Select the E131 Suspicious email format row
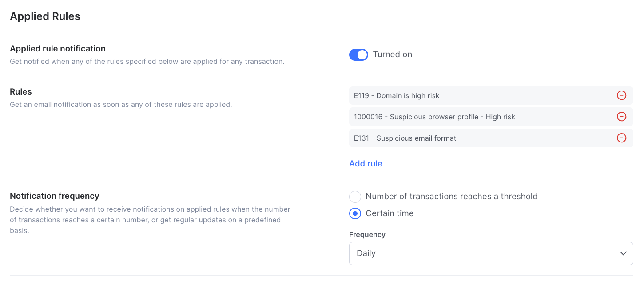Image resolution: width=644 pixels, height=284 pixels. [491, 138]
